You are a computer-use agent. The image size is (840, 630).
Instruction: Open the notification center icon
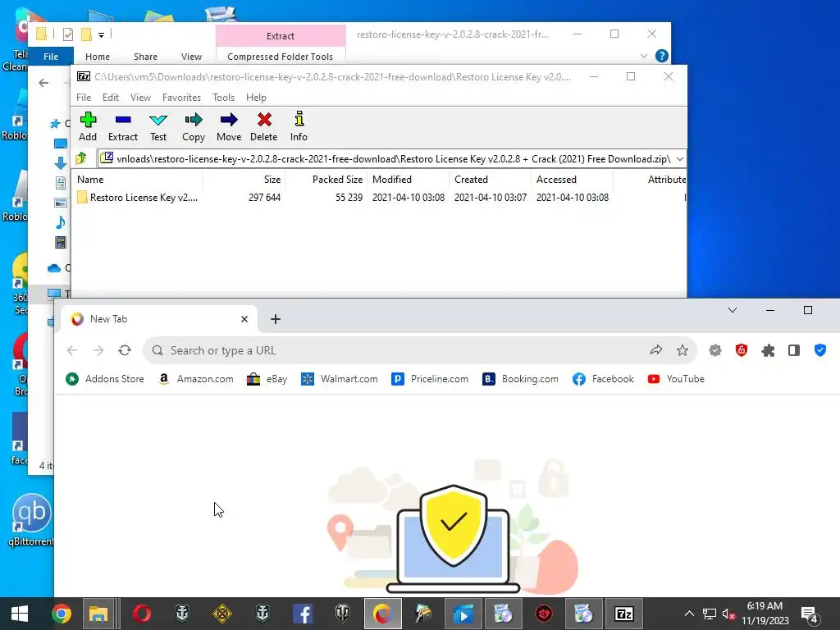click(809, 614)
